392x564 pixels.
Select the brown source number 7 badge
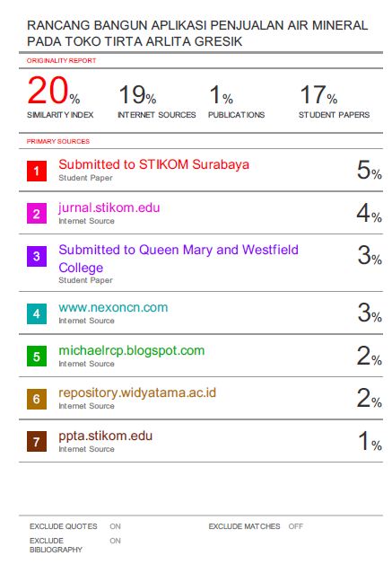pos(37,441)
